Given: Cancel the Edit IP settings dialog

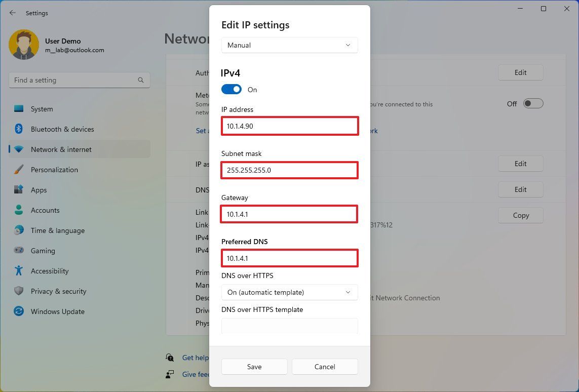Looking at the screenshot, I should [325, 367].
